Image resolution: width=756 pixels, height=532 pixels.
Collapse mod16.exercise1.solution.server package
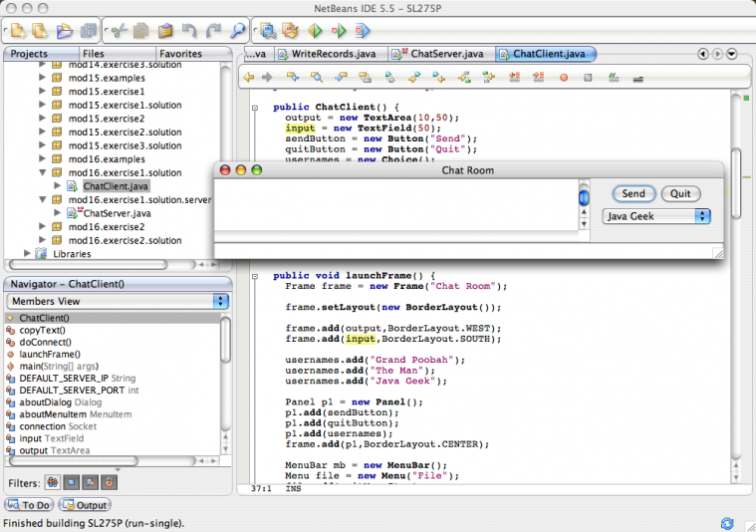point(43,199)
